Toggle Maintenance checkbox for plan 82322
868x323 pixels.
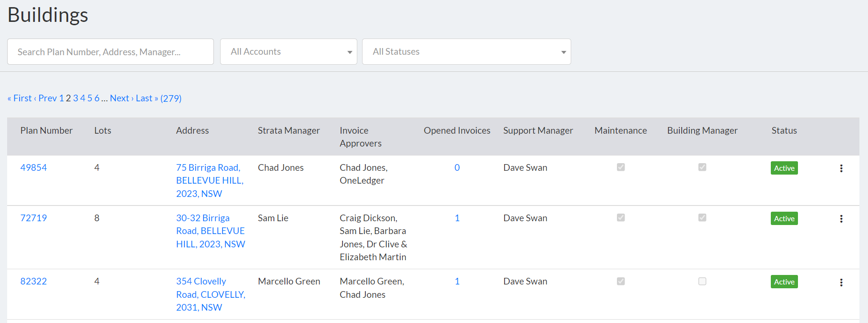coord(621,281)
